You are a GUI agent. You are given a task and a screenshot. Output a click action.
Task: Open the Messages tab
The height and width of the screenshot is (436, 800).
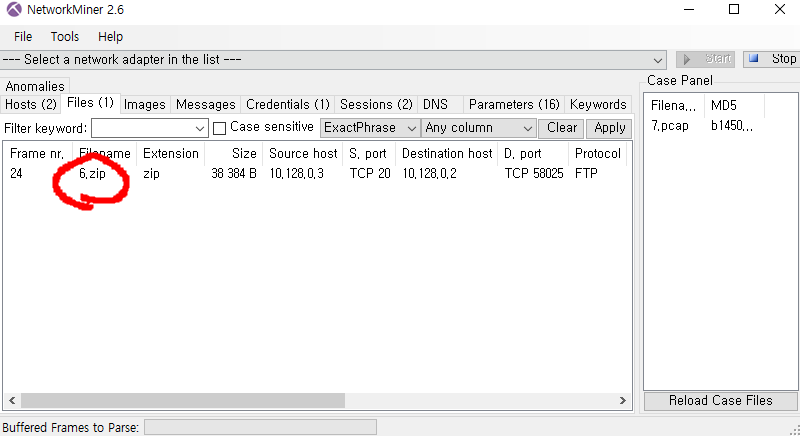[206, 105]
